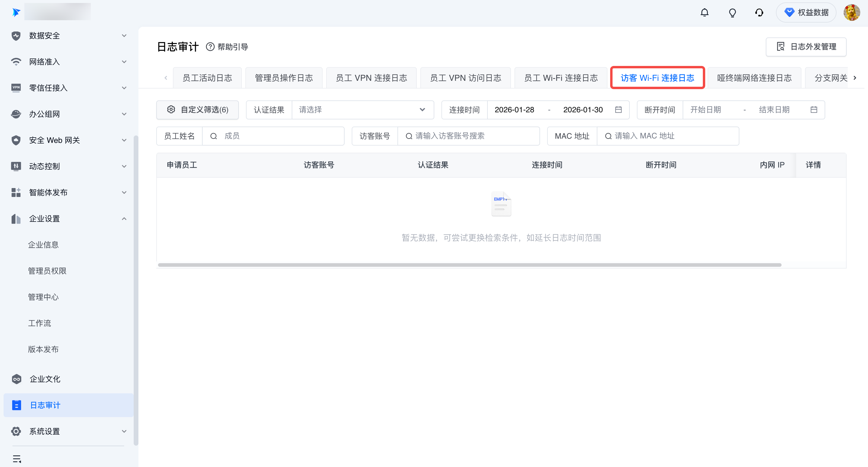Collapse the 企业设置 menu chevron
Image resolution: width=868 pixels, height=467 pixels.
[x=124, y=218]
